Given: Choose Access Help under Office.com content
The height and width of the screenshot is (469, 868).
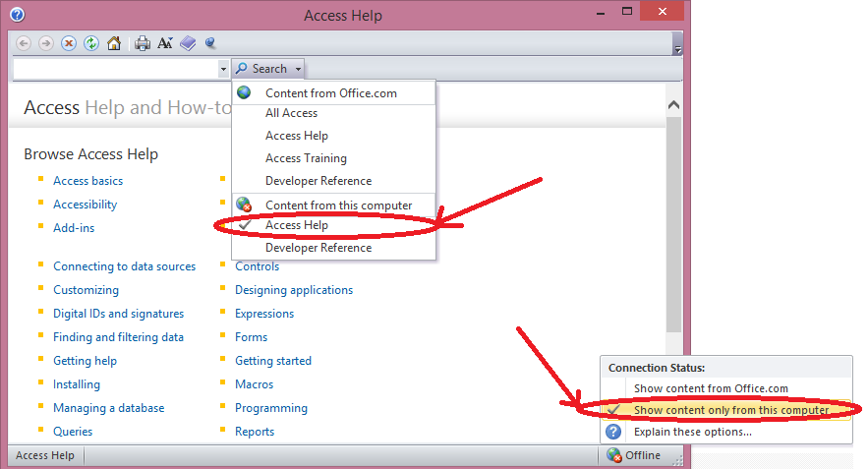Looking at the screenshot, I should (x=297, y=136).
